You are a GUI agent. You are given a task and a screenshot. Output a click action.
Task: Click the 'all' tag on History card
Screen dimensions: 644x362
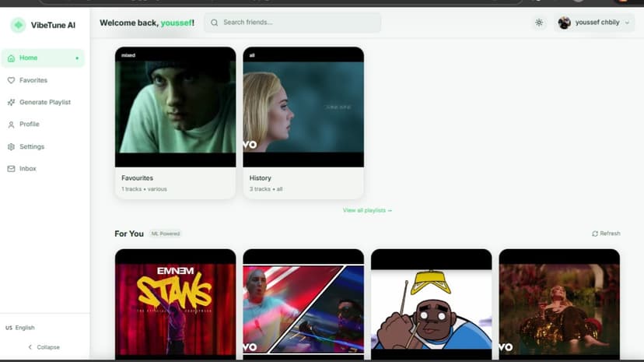point(252,55)
